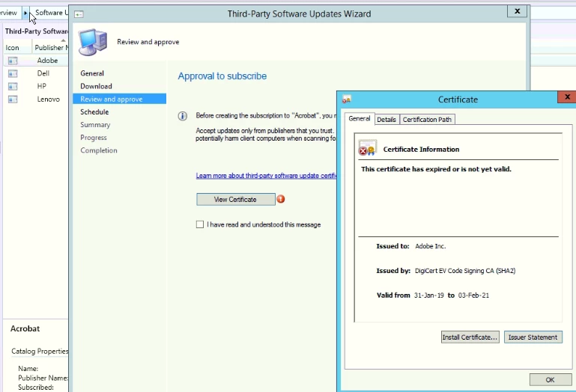Click the Summary wizard step
Viewport: 576px width, 392px height.
(x=95, y=125)
